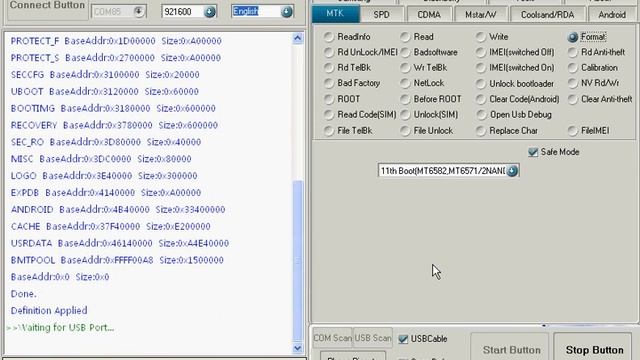This screenshot has height=360, width=640.
Task: Select the Rd TelBk option
Action: (329, 67)
